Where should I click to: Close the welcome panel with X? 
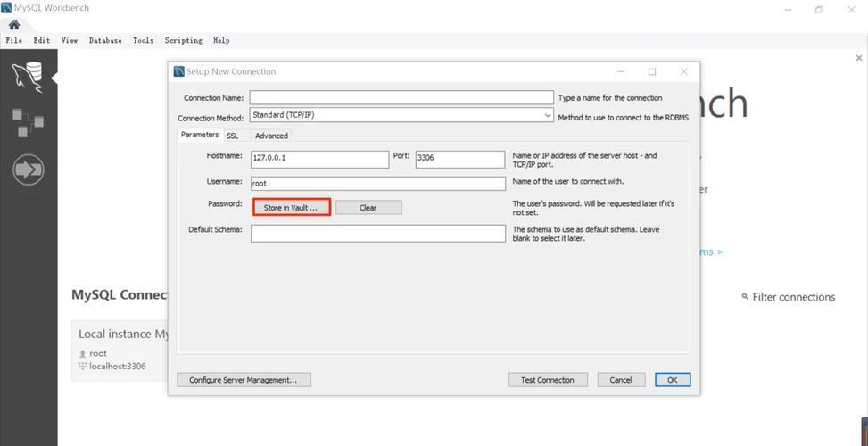(858, 58)
